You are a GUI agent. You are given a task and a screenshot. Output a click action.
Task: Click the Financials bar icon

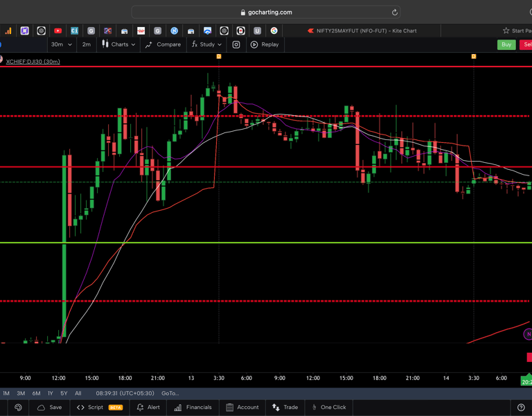tap(178, 407)
